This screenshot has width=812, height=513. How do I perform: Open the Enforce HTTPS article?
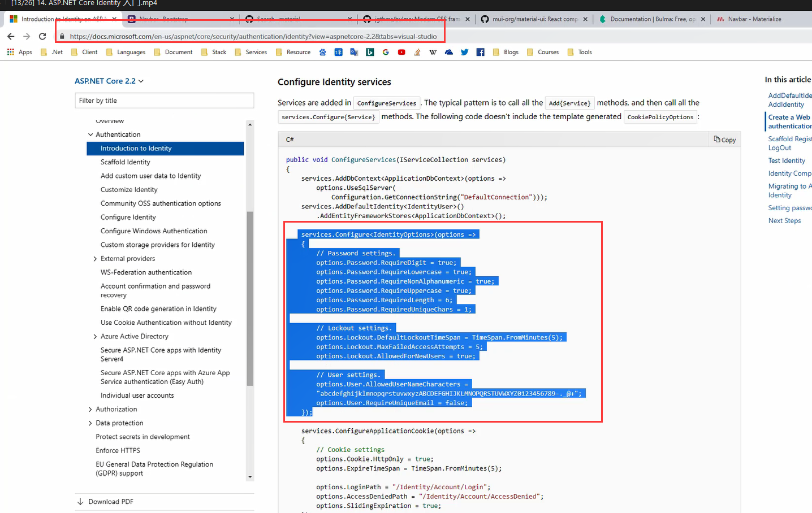[x=118, y=451]
